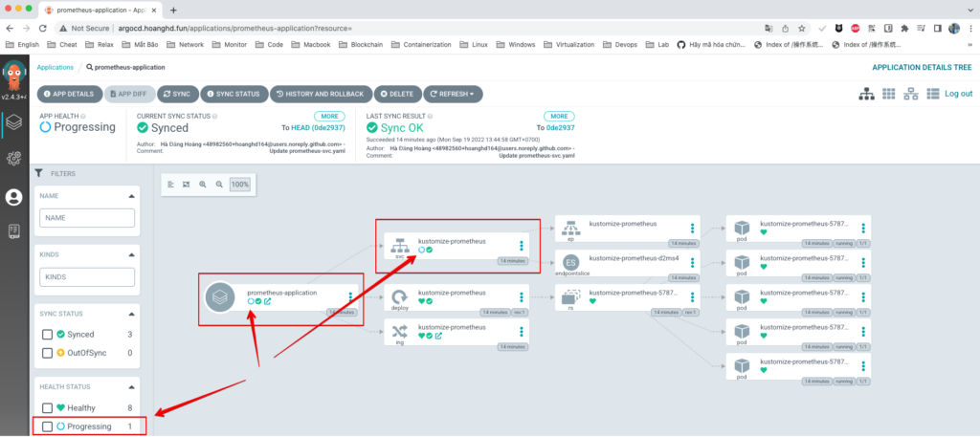The width and height of the screenshot is (980, 437).
Task: Click SYNC button
Action: coord(177,94)
